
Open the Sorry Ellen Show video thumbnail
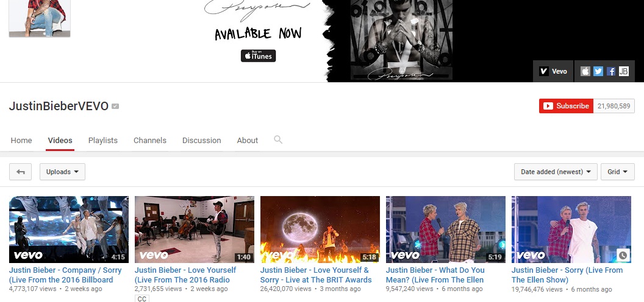click(571, 230)
